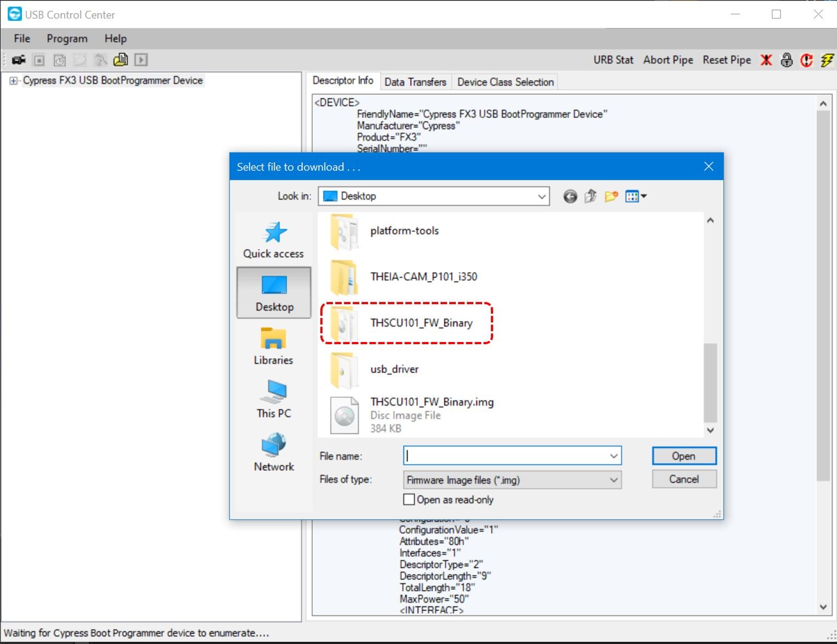837x644 pixels.
Task: Click the ConfigurationValue="1" descriptor line
Action: coord(449,530)
